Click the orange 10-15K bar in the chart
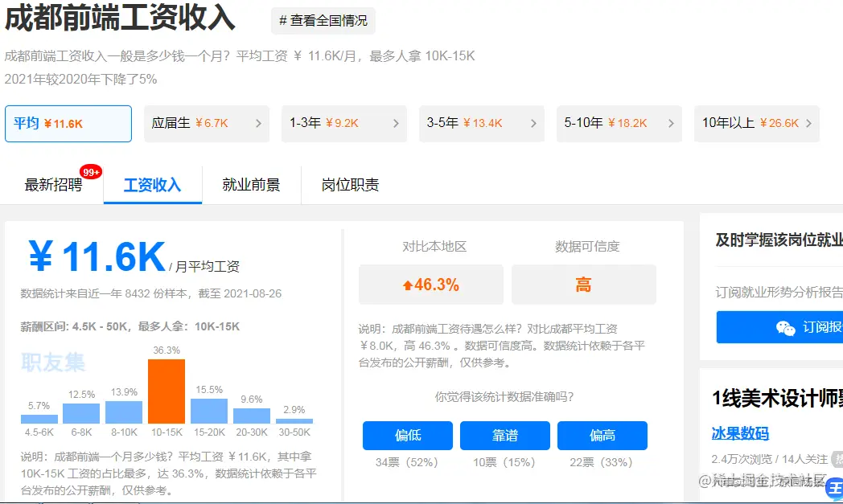This screenshot has width=843, height=504. (167, 390)
